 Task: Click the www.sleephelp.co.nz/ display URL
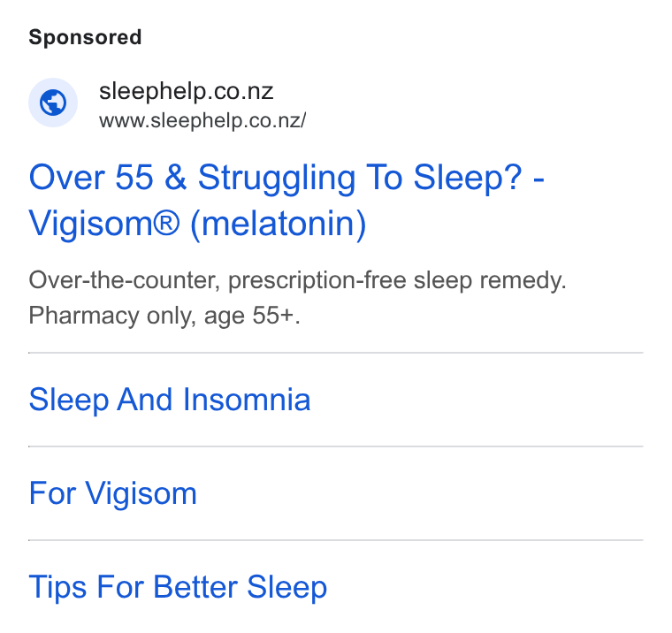pos(202,120)
